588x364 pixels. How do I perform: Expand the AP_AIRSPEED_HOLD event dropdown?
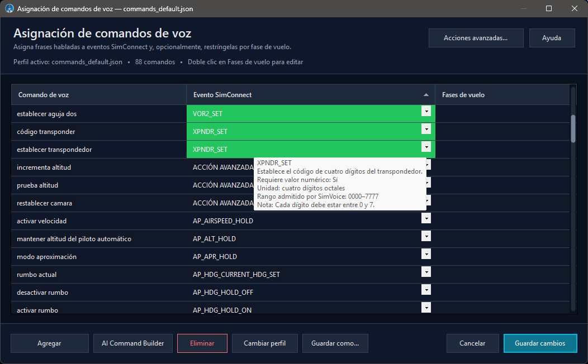click(x=426, y=218)
